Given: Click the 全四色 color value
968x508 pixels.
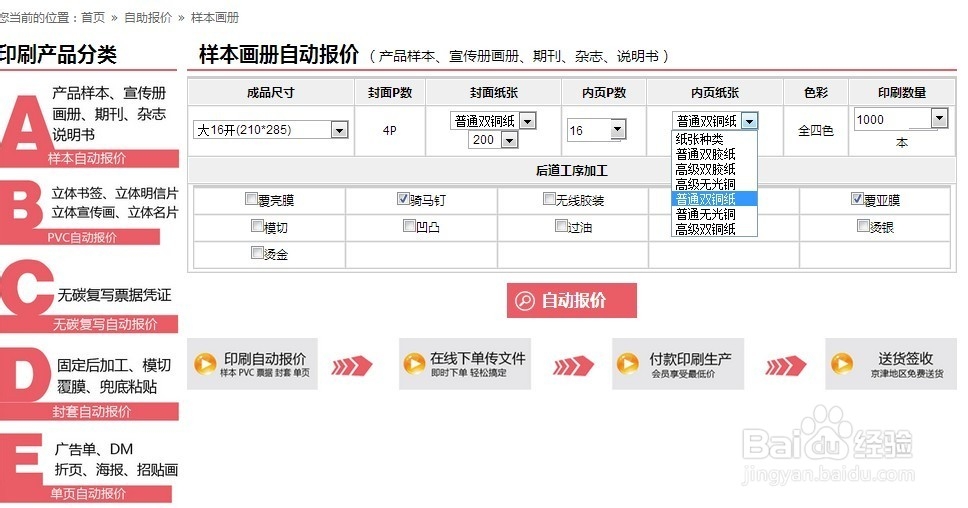Looking at the screenshot, I should 816,130.
